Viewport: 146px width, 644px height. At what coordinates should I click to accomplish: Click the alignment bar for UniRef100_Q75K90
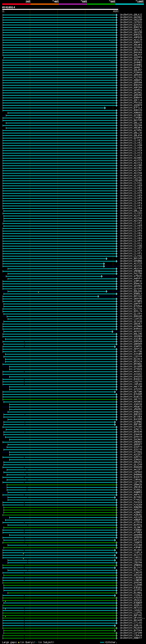[54, 276]
